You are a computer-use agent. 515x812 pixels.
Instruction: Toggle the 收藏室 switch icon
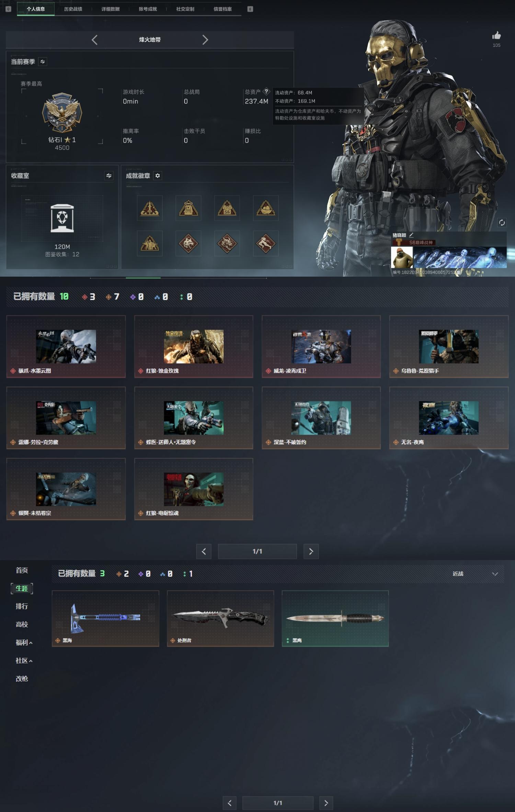(x=109, y=176)
